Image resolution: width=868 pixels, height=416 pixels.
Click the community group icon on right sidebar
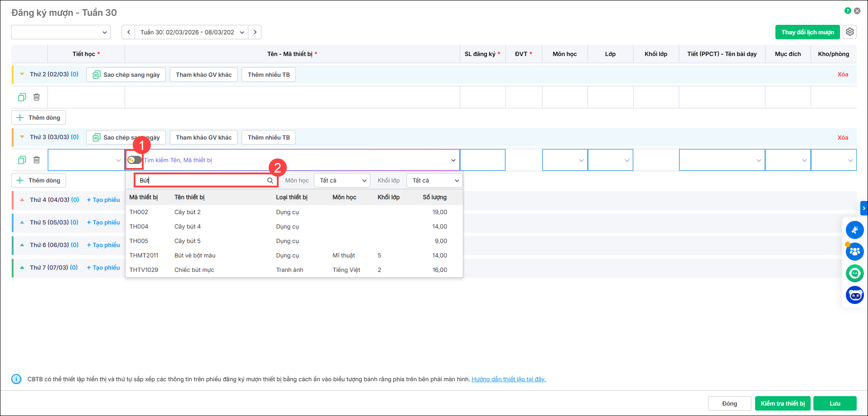[x=854, y=252]
